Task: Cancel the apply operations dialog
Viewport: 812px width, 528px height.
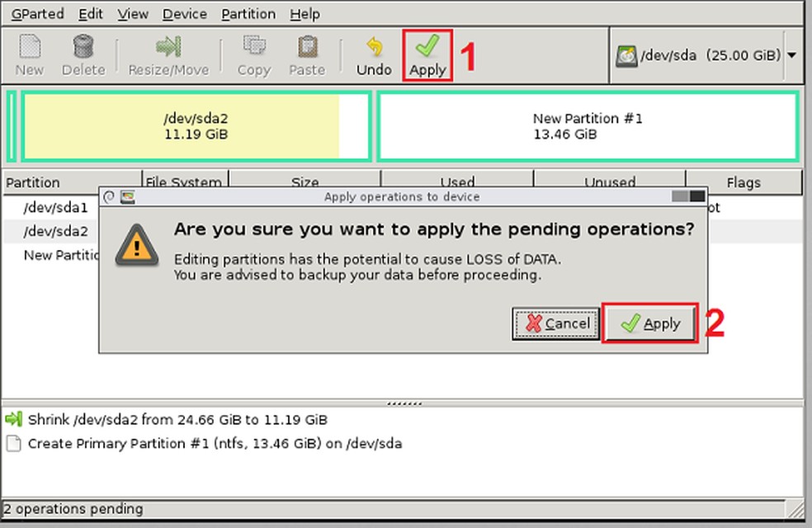Action: point(555,323)
